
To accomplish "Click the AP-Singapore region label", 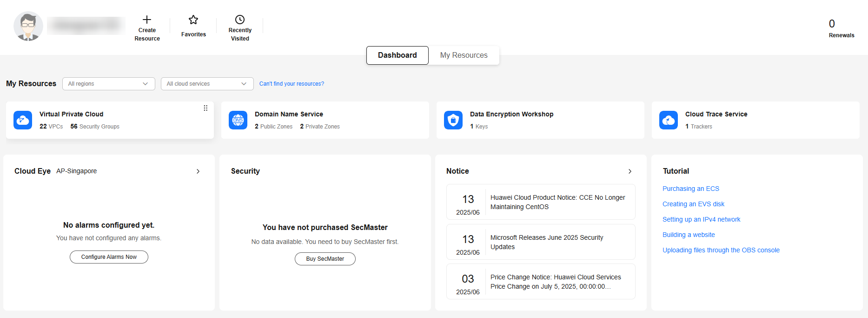I will pos(77,171).
